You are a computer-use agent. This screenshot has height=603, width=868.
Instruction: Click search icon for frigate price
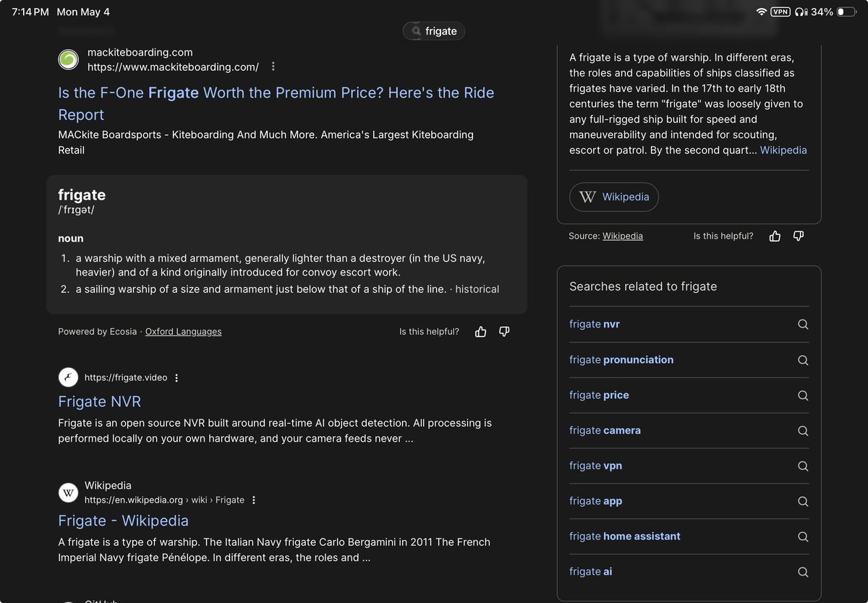[803, 395]
